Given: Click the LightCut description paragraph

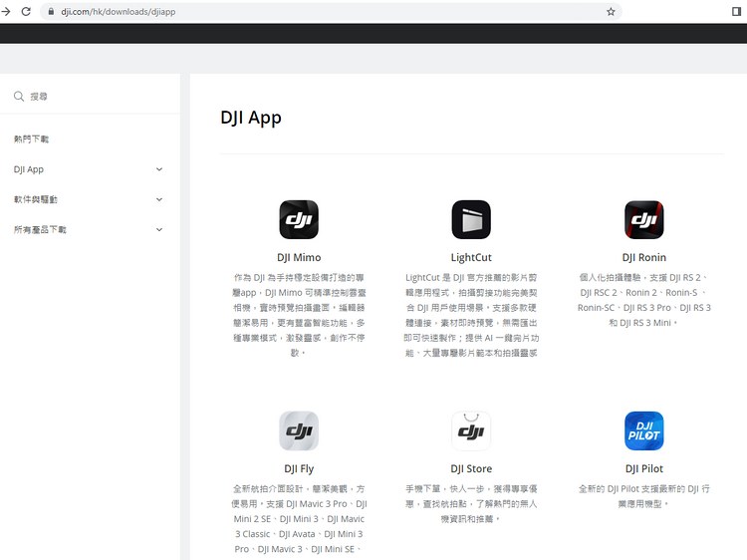Looking at the screenshot, I should coord(471,315).
